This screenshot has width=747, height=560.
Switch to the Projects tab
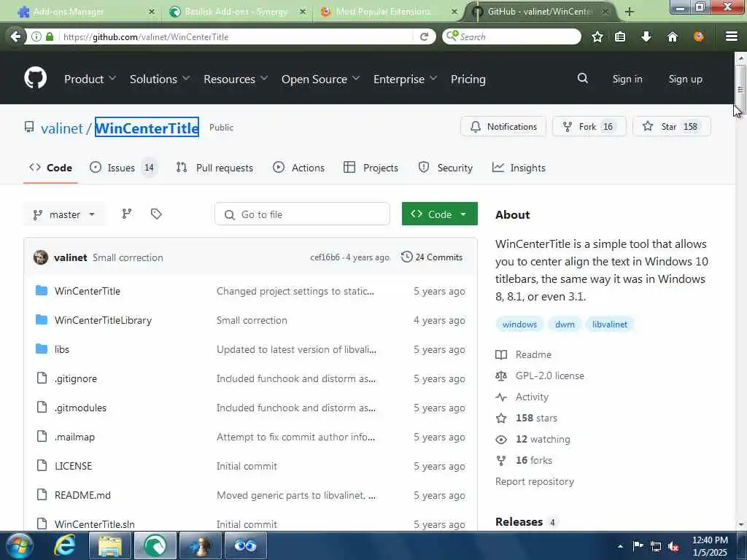[x=371, y=168]
